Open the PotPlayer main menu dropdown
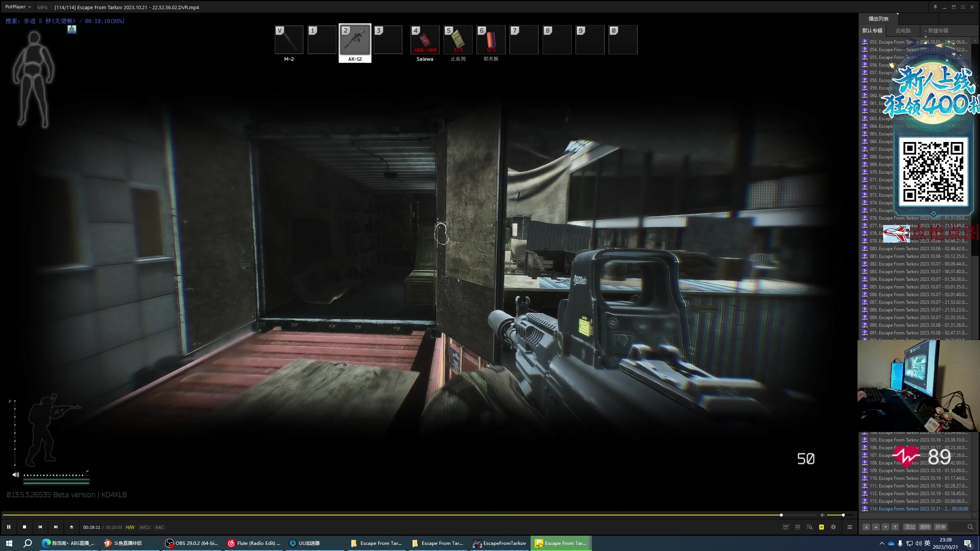 [x=18, y=7]
